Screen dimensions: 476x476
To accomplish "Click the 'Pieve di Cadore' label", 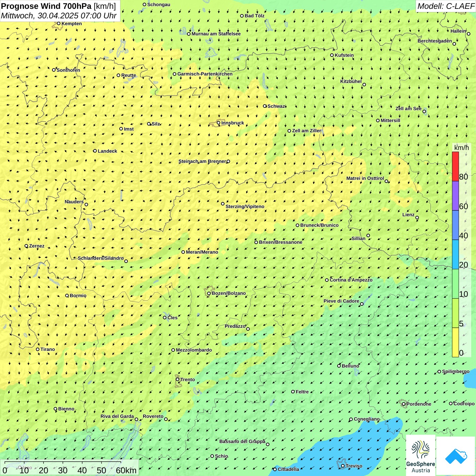I will coord(341,301).
